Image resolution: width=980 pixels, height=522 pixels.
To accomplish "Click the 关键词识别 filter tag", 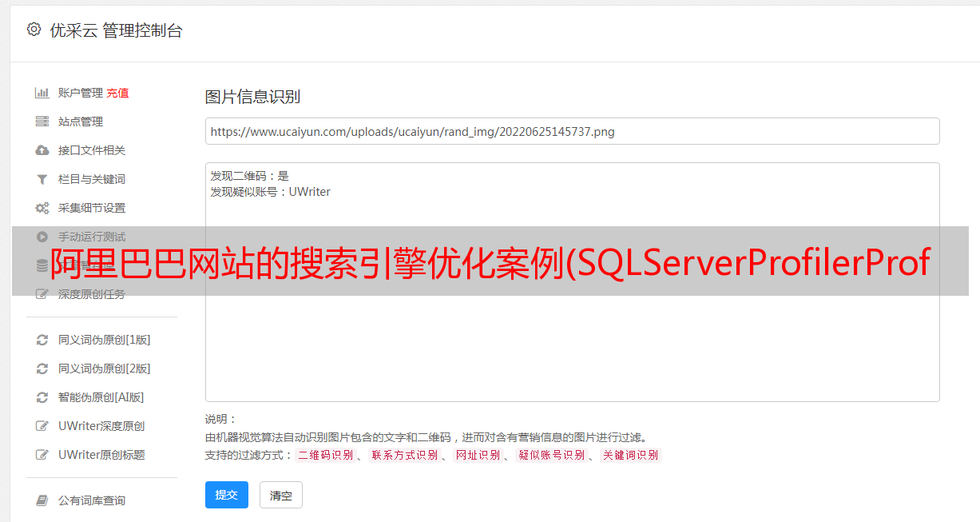I will click(x=631, y=455).
